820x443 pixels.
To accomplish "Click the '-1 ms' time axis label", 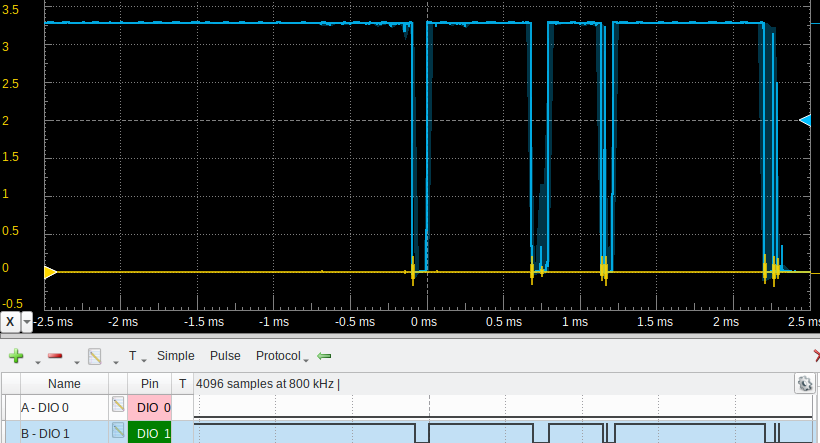I will pyautogui.click(x=274, y=322).
